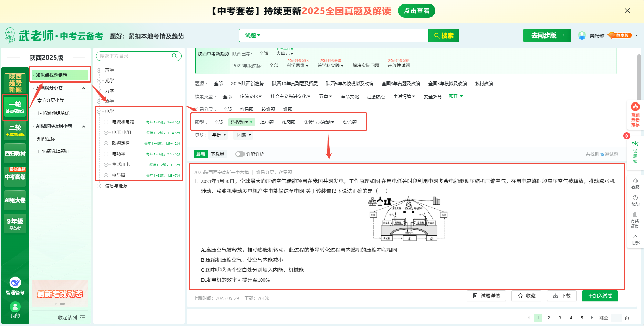
Task: Select the 二轮 sidebar tab
Action: pos(15,130)
